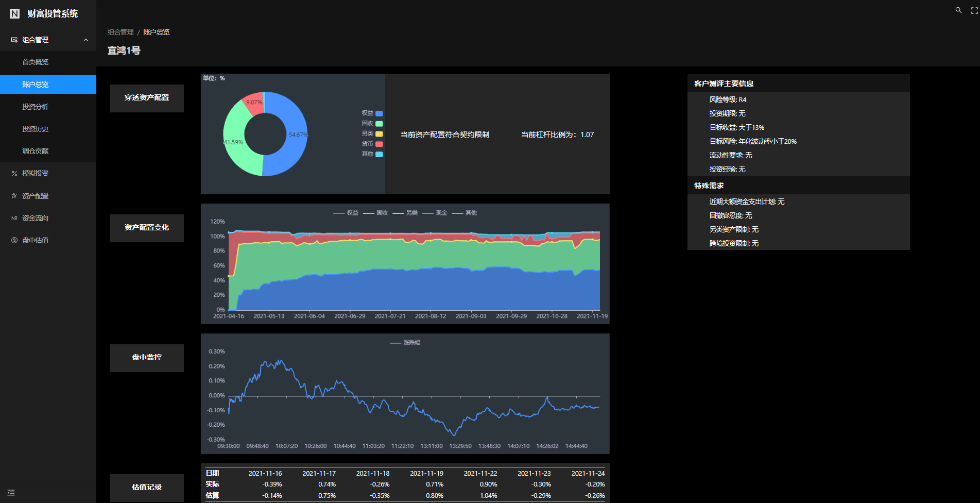Click the 当前杠杆比例为：1.07 text
The height and width of the screenshot is (503, 980).
tap(557, 135)
